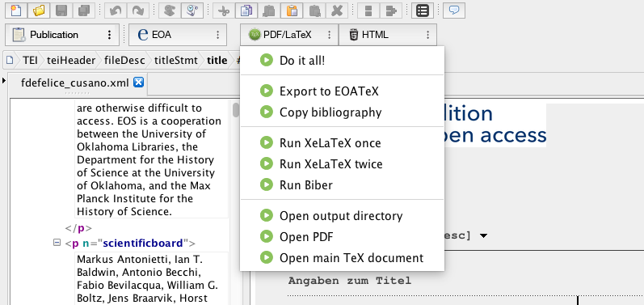Screen dimensions: 644x305
Task: Select 'Open PDF' menu entry
Action: [342, 237]
